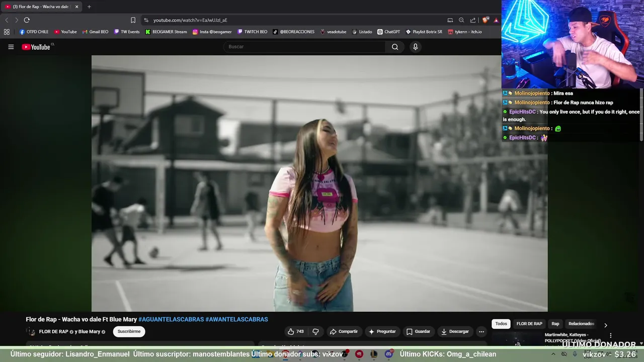Open veadotube bookmark
This screenshot has width=644, height=362.
pos(333,32)
